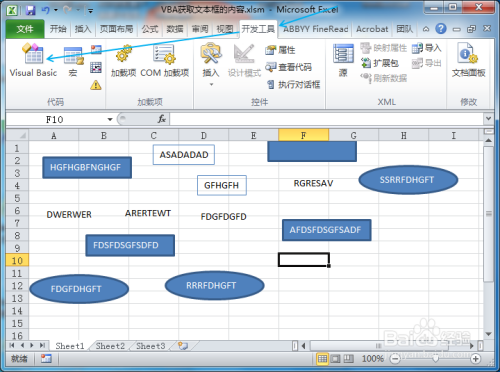Screen dimensions: 500x372
Task: Go to last sheet navigation arrow
Action: [x=42, y=345]
